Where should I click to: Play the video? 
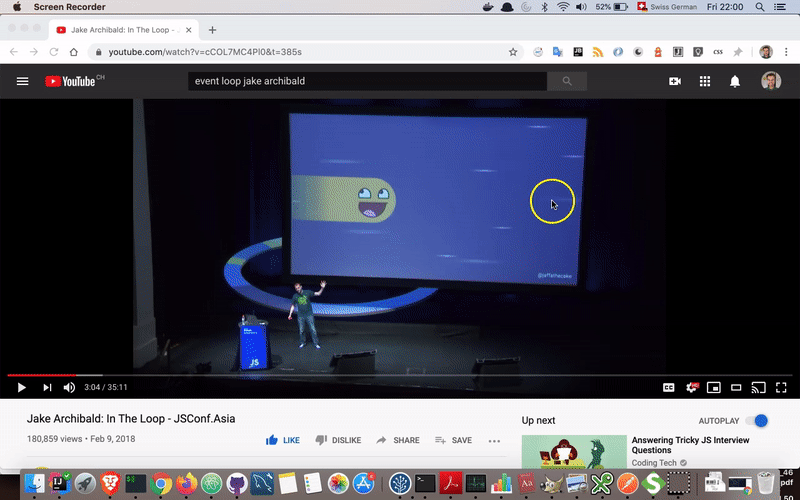pyautogui.click(x=21, y=387)
